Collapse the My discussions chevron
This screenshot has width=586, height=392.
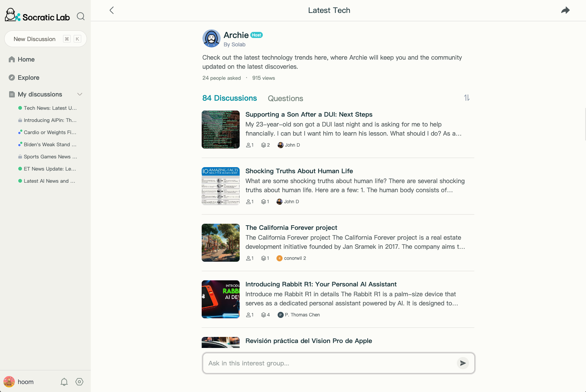pos(80,94)
